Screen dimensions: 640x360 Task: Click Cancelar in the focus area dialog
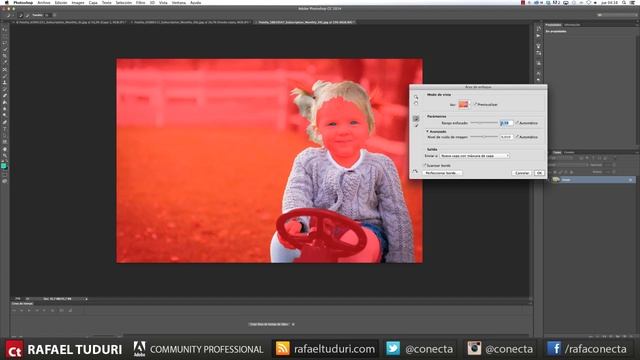tap(522, 173)
